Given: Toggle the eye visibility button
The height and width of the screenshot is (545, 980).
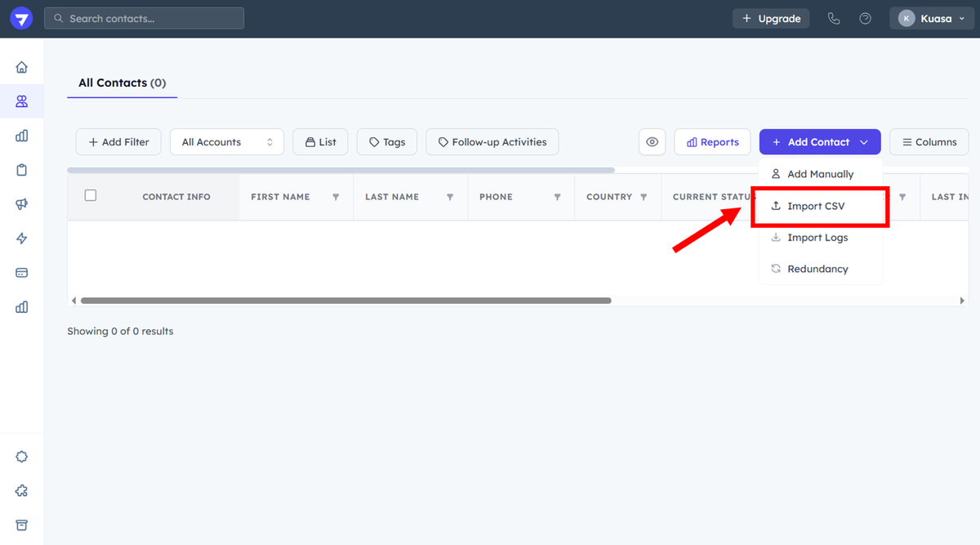Looking at the screenshot, I should [x=652, y=142].
